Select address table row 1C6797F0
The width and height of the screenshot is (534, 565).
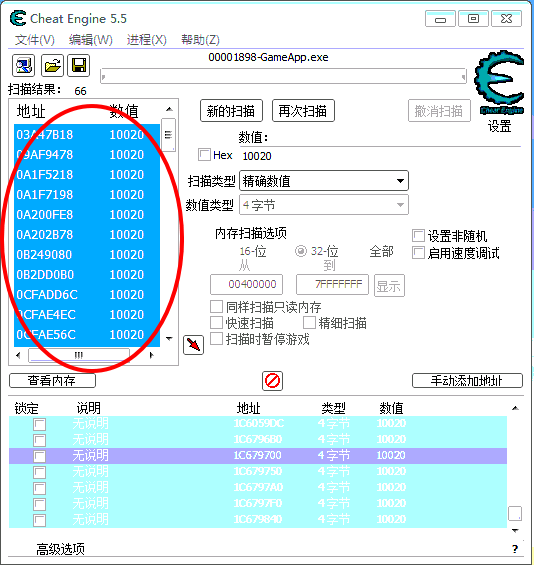click(x=258, y=504)
